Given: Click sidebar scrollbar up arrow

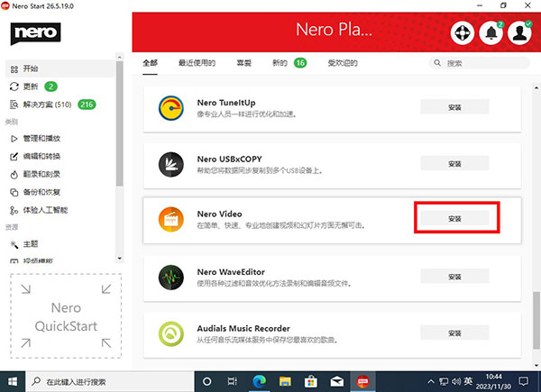Looking at the screenshot, I should (x=119, y=56).
